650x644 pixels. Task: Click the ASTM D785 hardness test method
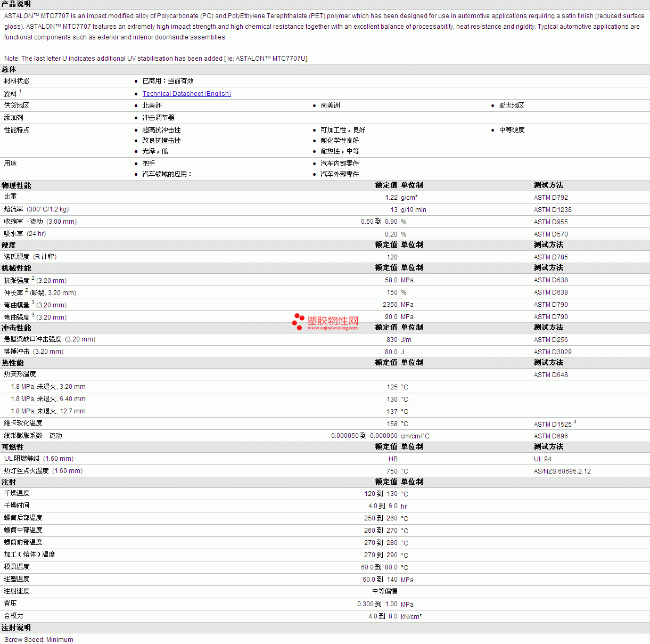(550, 257)
